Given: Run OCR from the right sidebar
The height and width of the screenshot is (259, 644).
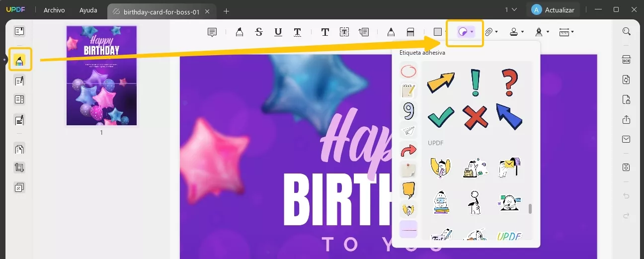Looking at the screenshot, I should pos(627,60).
